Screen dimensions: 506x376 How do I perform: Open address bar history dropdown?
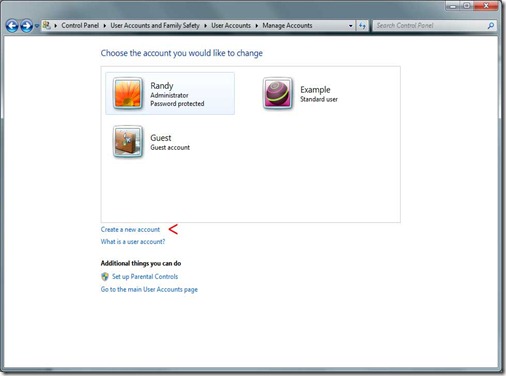pos(350,26)
